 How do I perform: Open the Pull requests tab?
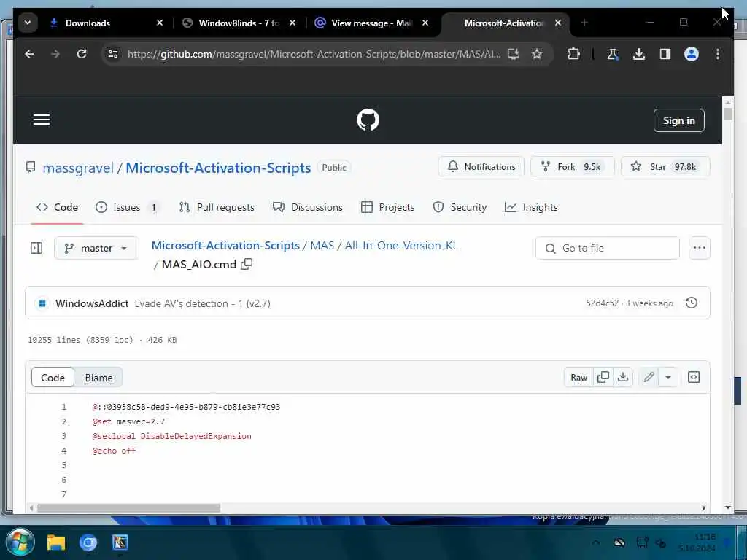click(217, 208)
